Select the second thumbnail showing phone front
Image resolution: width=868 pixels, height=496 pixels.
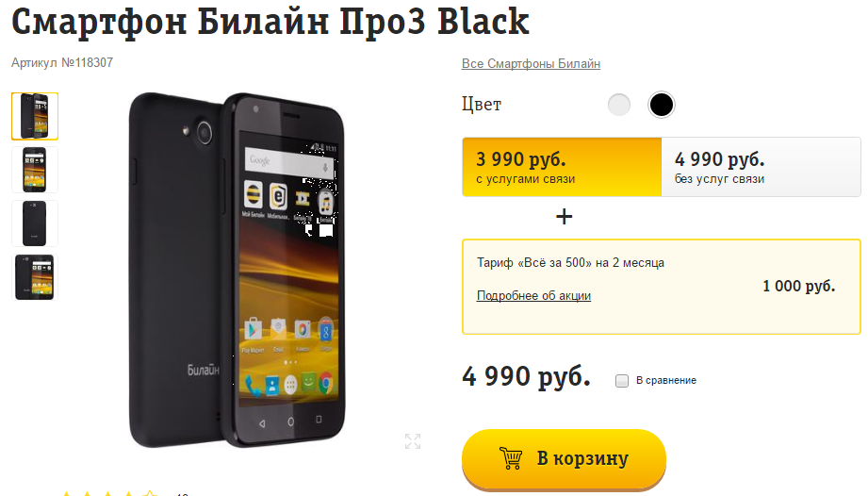point(35,170)
